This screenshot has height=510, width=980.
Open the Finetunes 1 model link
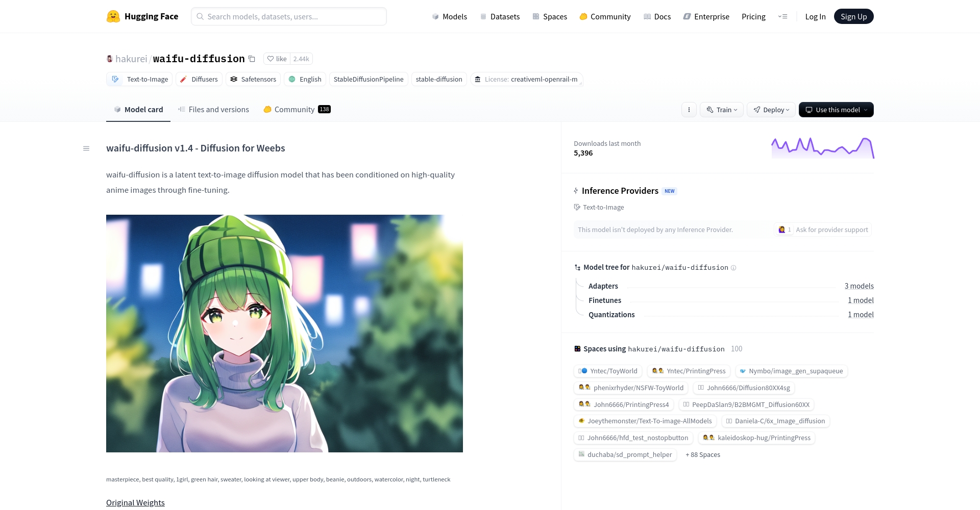(x=861, y=300)
